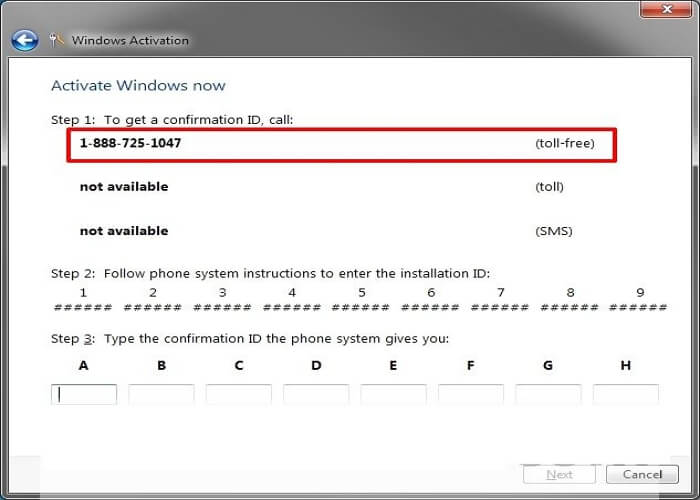Click installation ID block under number 4
This screenshot has width=700, height=500.
point(292,308)
